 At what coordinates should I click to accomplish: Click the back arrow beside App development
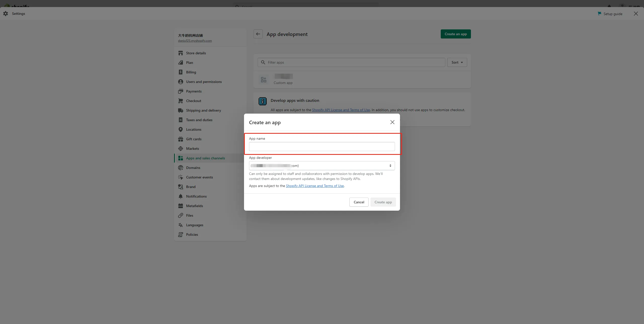point(258,34)
